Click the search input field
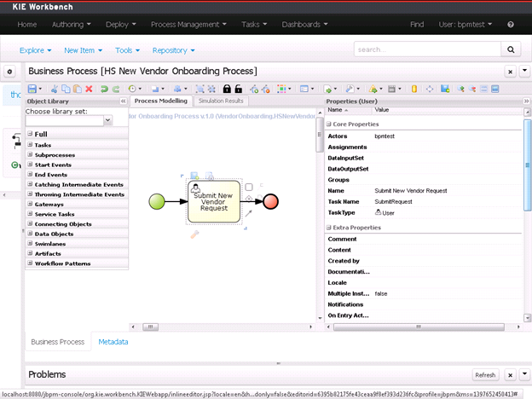 (x=427, y=49)
